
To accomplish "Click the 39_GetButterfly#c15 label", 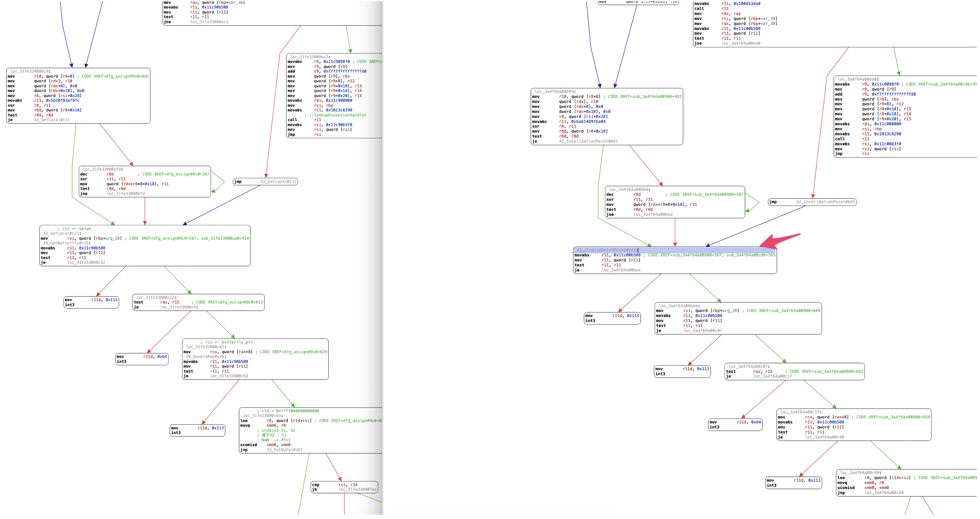I will [65, 243].
